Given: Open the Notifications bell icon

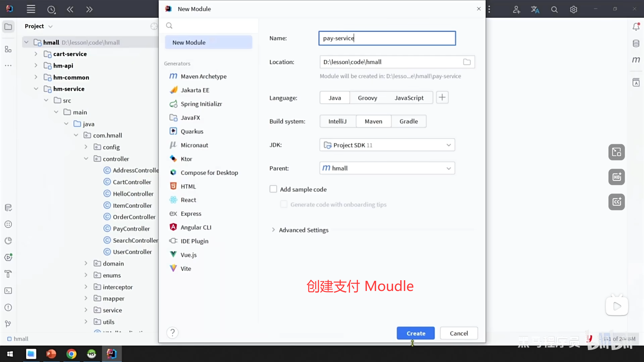Looking at the screenshot, I should click(636, 27).
